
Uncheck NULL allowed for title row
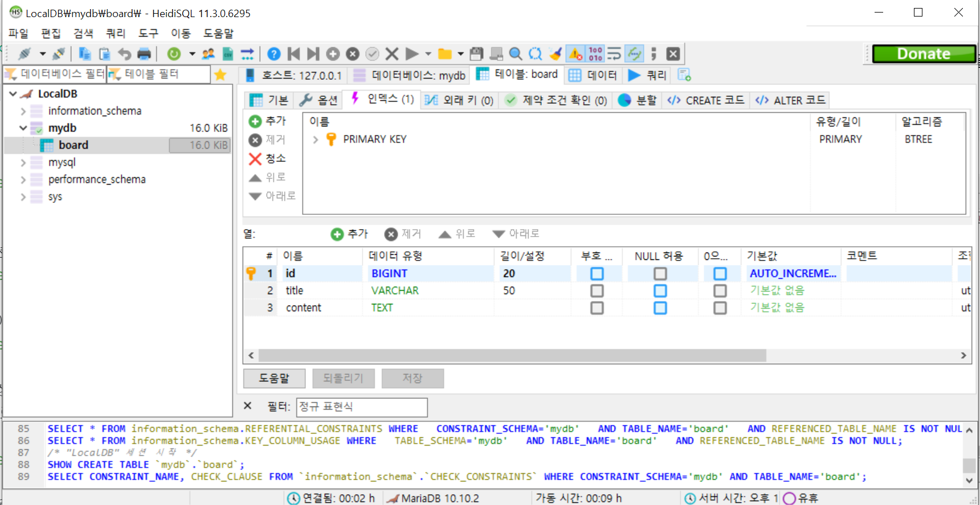pyautogui.click(x=660, y=291)
